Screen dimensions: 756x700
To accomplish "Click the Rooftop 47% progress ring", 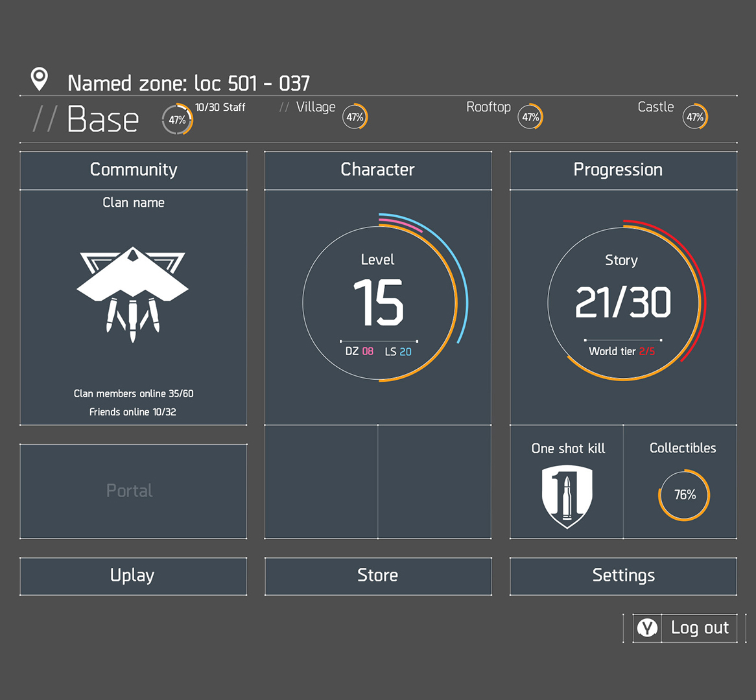I will (x=530, y=117).
